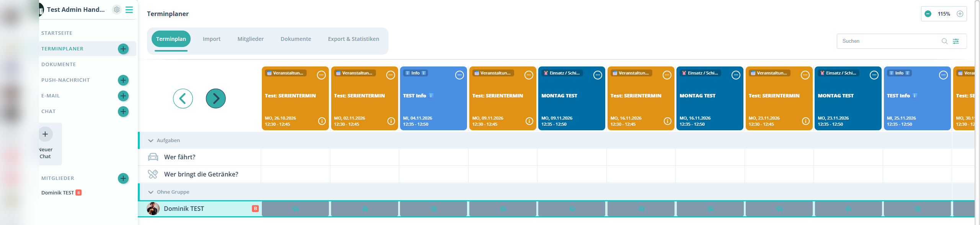Switch to the Export & Statistiken tab
Screen dimensions: 980x225
tap(354, 39)
